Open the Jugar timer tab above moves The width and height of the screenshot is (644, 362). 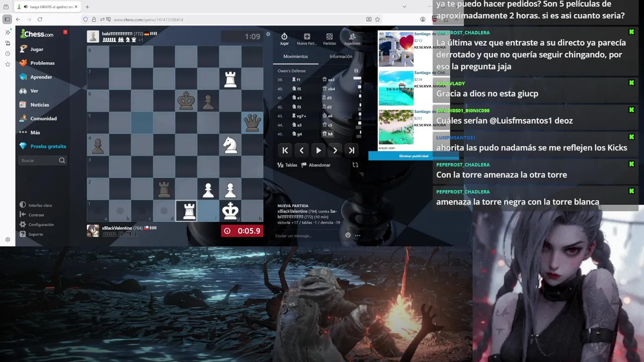(x=284, y=39)
